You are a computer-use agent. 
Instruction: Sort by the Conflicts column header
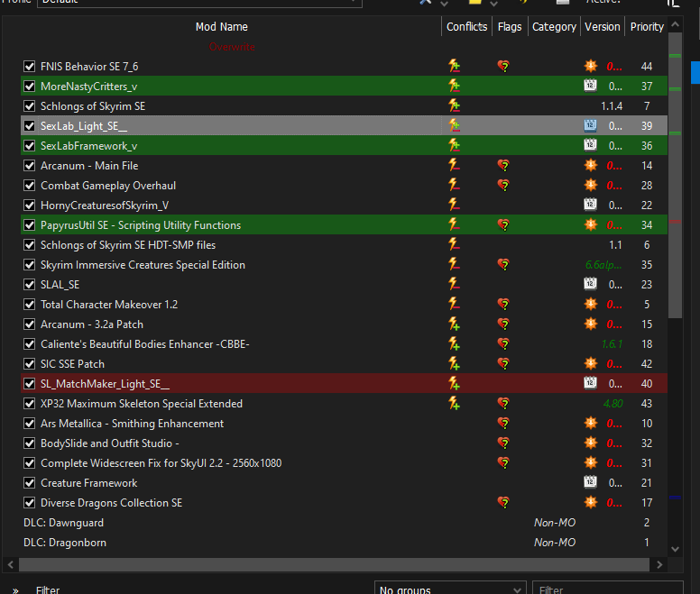(466, 27)
